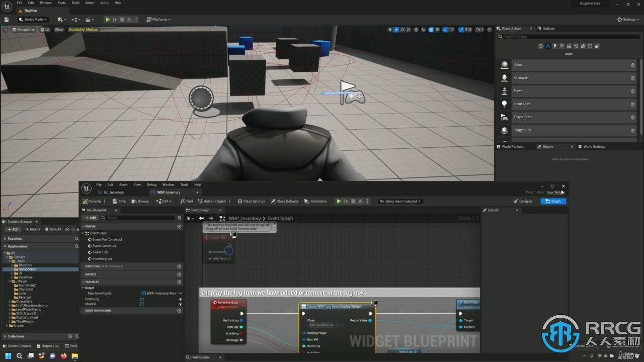Collapse the EventGraph tree node

(x=83, y=233)
